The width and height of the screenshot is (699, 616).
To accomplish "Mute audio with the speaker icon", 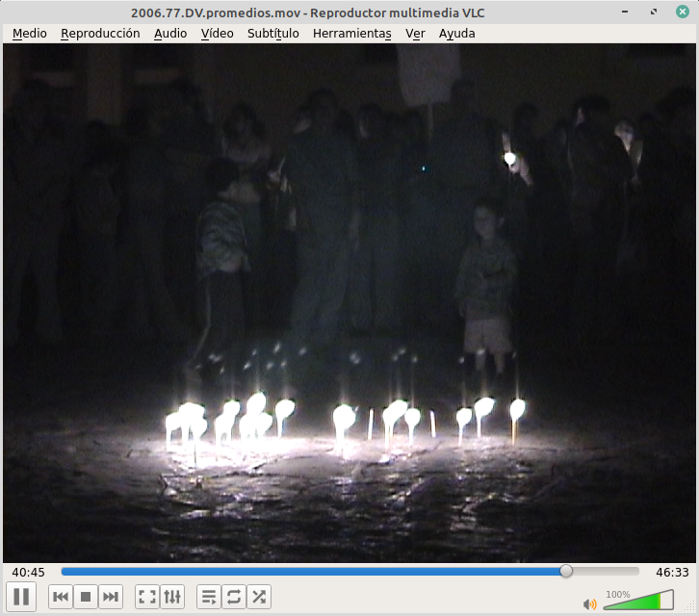I will tap(590, 603).
